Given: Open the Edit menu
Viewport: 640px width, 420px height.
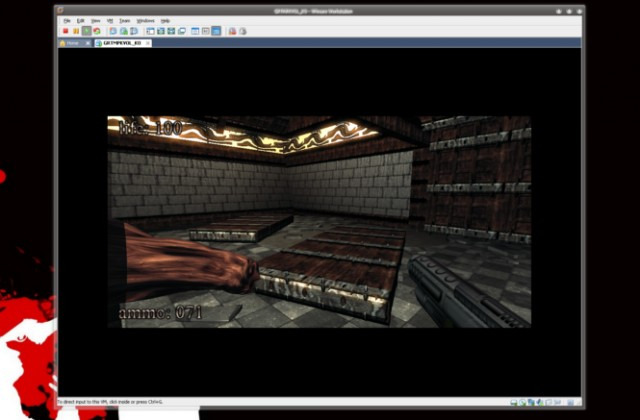Looking at the screenshot, I should [x=80, y=20].
